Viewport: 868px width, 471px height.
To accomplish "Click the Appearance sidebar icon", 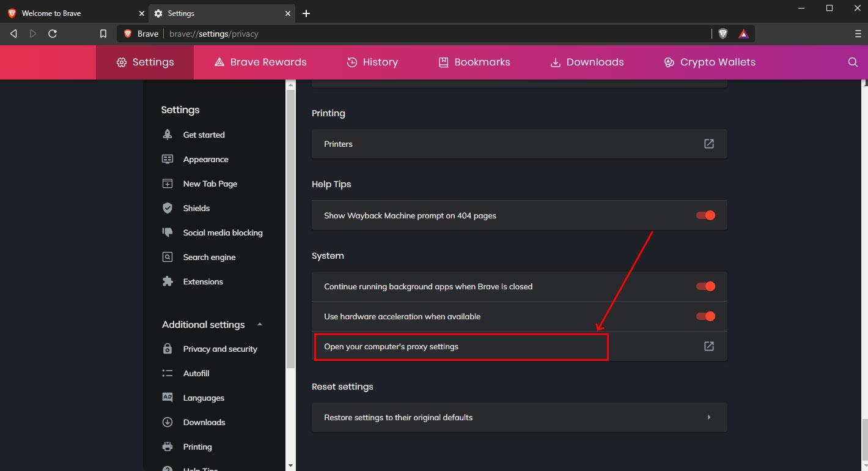I will tap(167, 159).
